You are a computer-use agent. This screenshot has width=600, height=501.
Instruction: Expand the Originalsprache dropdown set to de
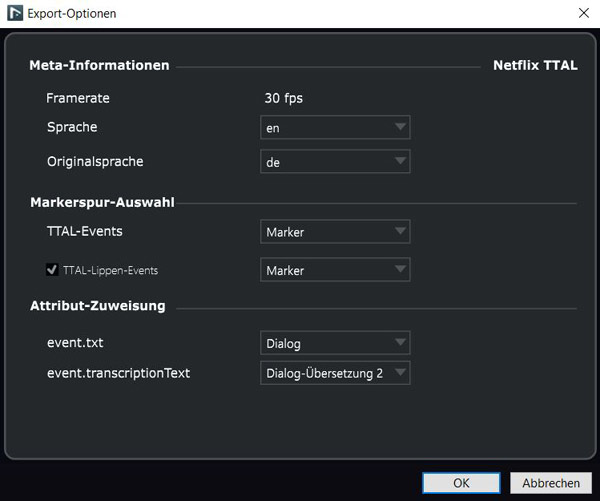334,162
